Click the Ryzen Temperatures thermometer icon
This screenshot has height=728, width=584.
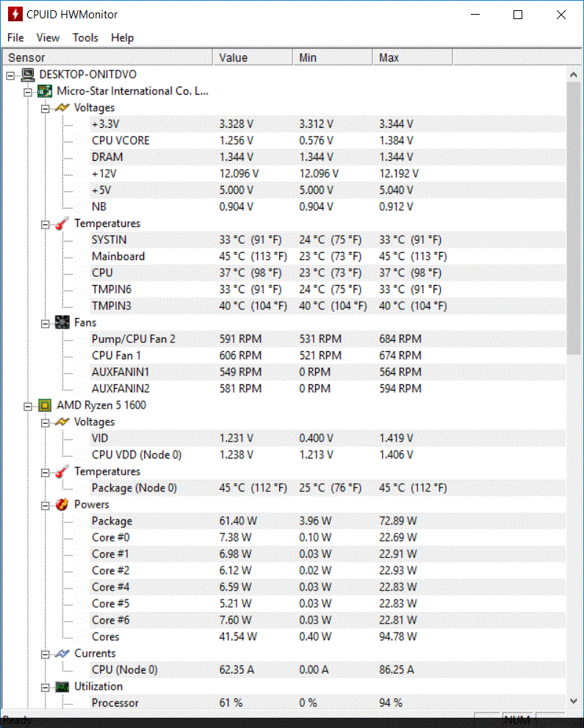pyautogui.click(x=62, y=471)
